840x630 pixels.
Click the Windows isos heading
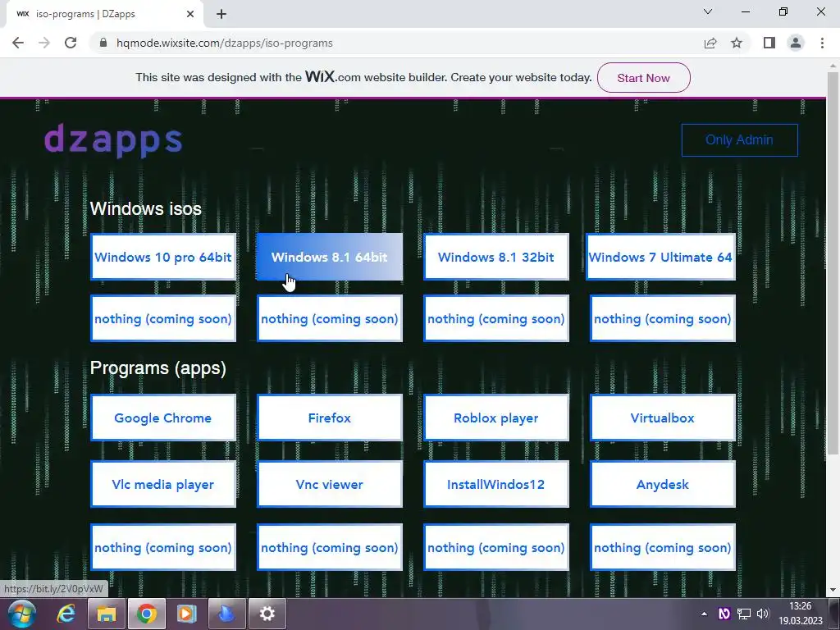click(146, 208)
